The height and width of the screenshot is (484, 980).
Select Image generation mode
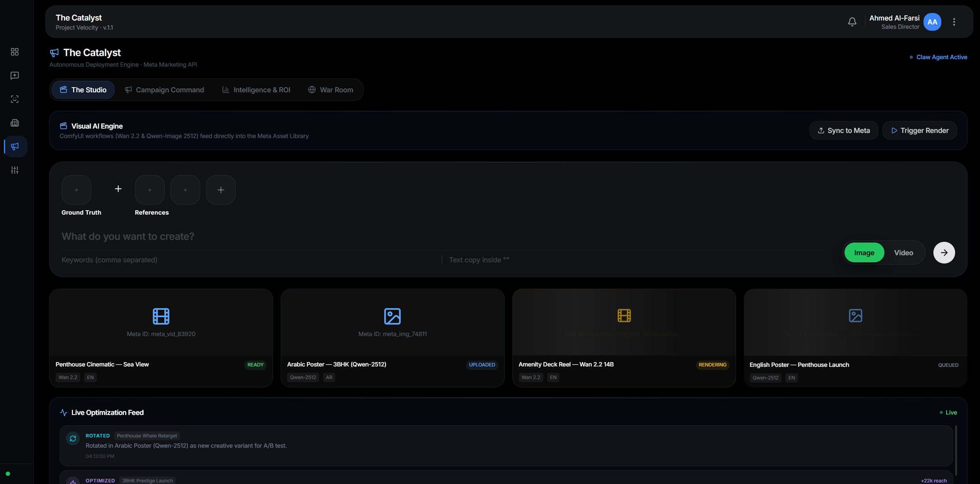point(864,252)
